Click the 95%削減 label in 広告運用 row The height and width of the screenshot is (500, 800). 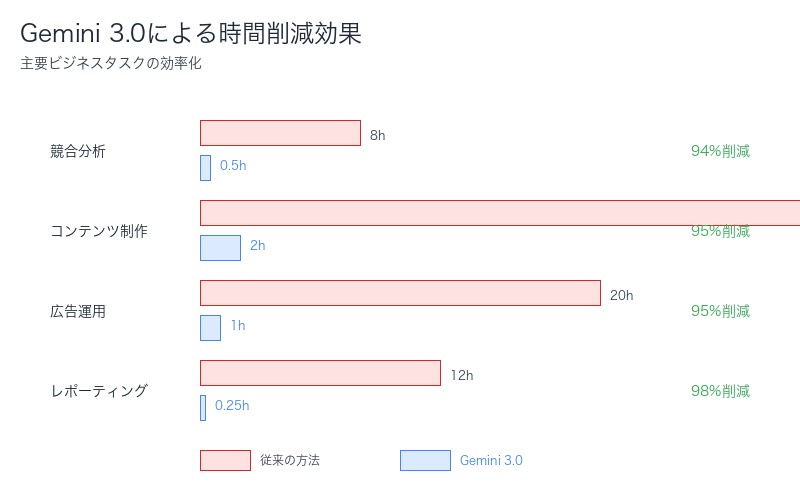720,311
